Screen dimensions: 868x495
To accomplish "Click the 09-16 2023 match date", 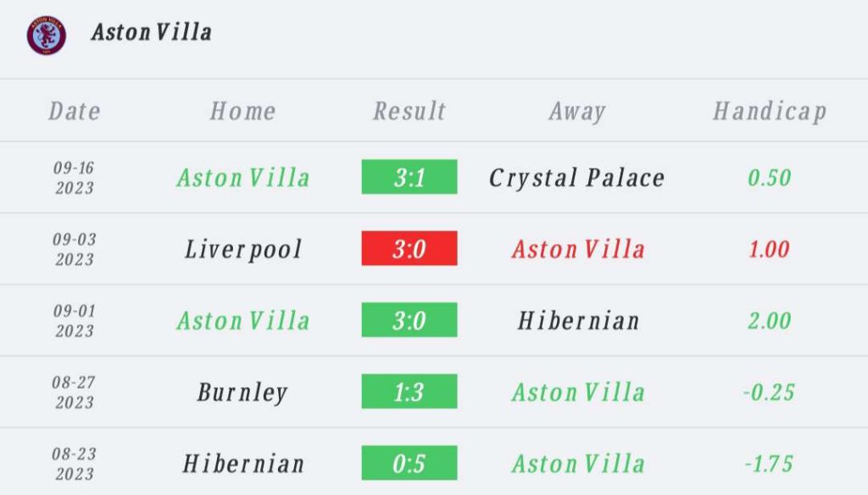I will point(75,178).
